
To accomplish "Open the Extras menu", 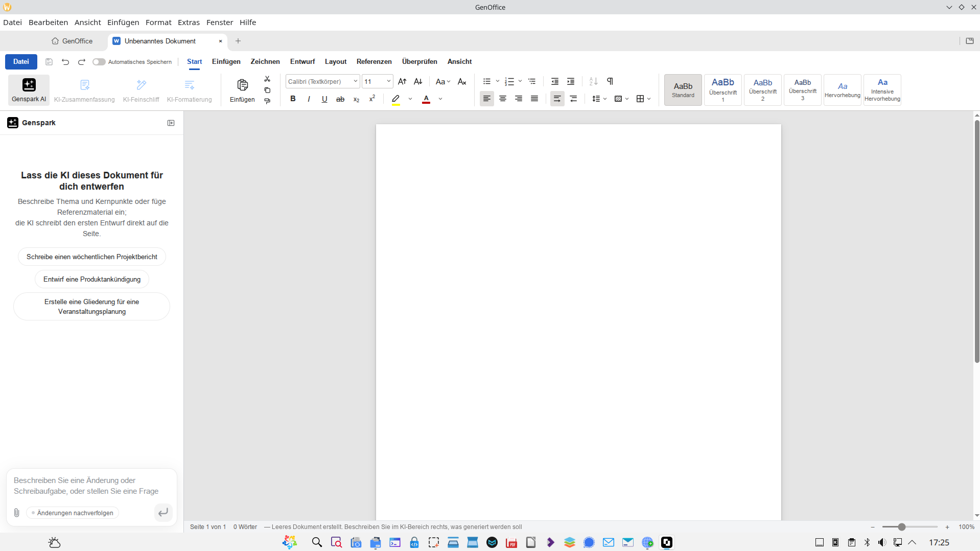I will (189, 22).
